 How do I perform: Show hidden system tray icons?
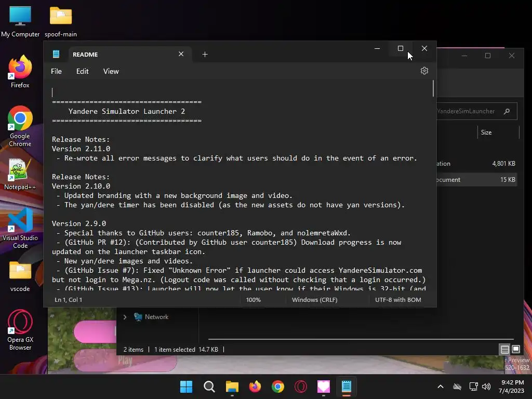click(x=441, y=387)
